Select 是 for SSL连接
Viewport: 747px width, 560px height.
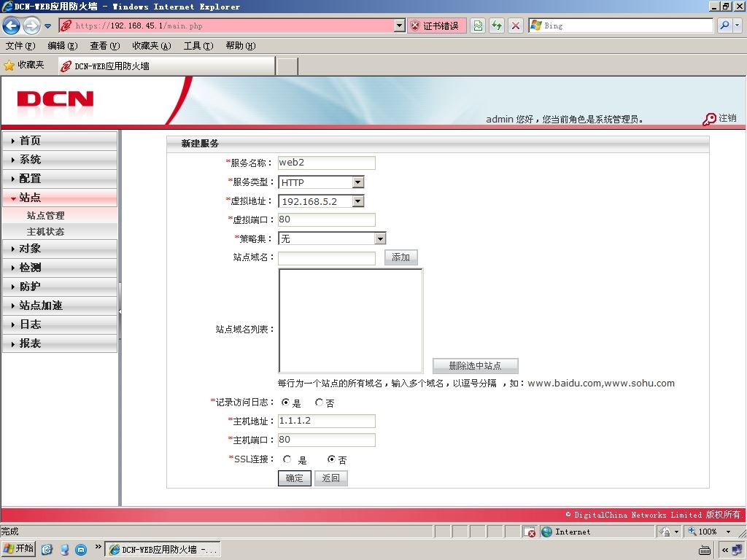(287, 459)
